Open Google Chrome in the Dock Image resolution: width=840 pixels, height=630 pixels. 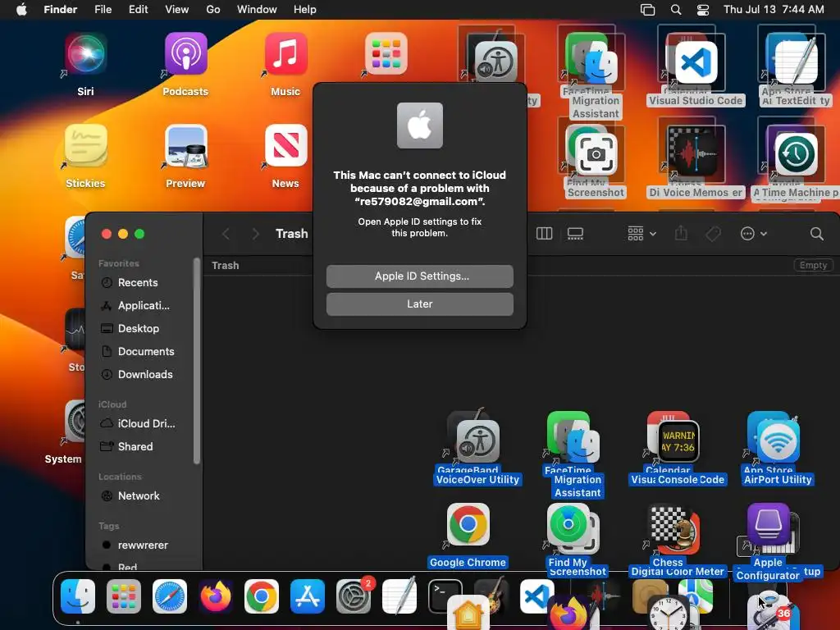pyautogui.click(x=262, y=596)
